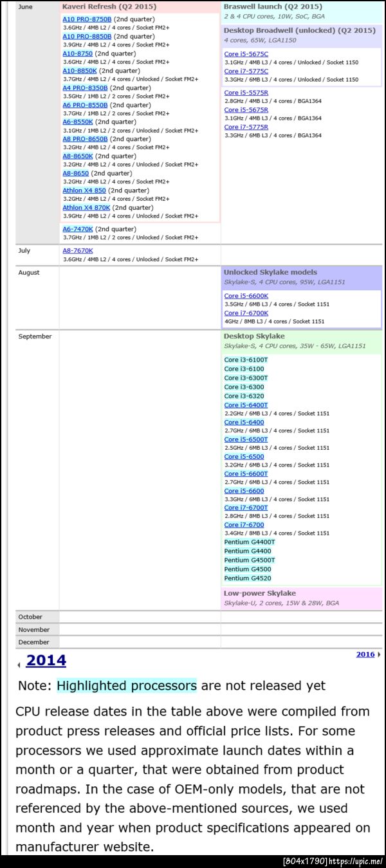Image resolution: width=386 pixels, height=868 pixels.
Task: Open the A8 PRO-8650B link
Action: coord(85,139)
